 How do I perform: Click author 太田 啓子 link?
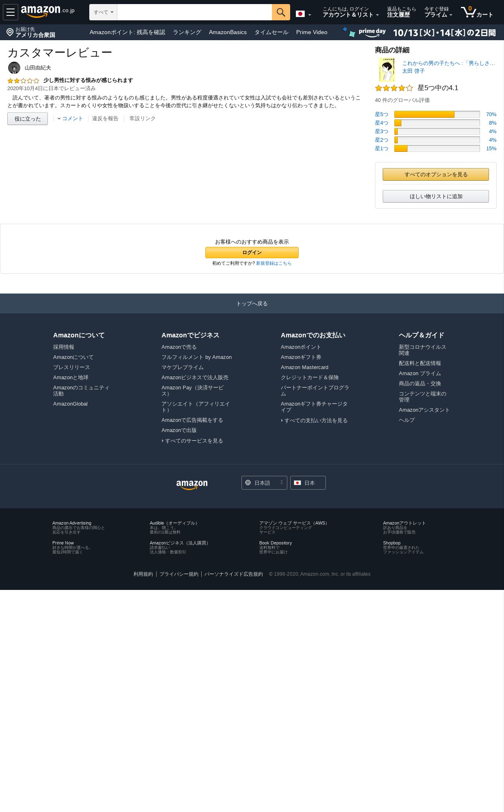pos(413,71)
